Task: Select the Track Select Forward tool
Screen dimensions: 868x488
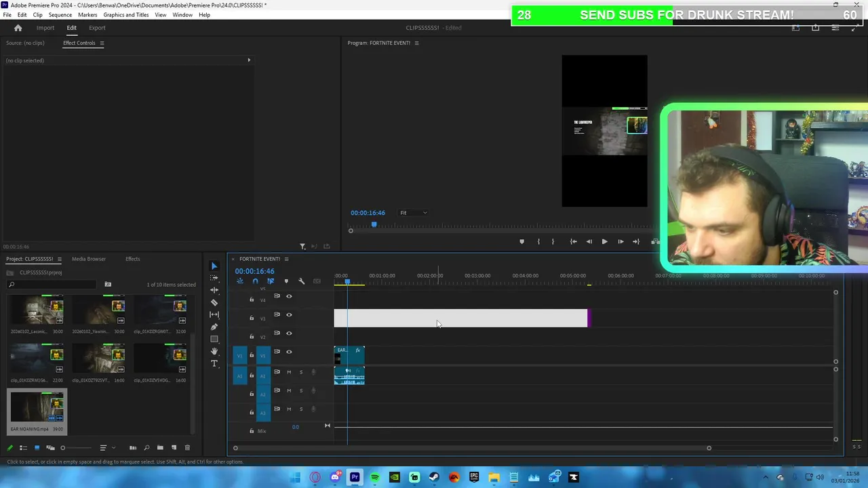Action: [x=214, y=278]
